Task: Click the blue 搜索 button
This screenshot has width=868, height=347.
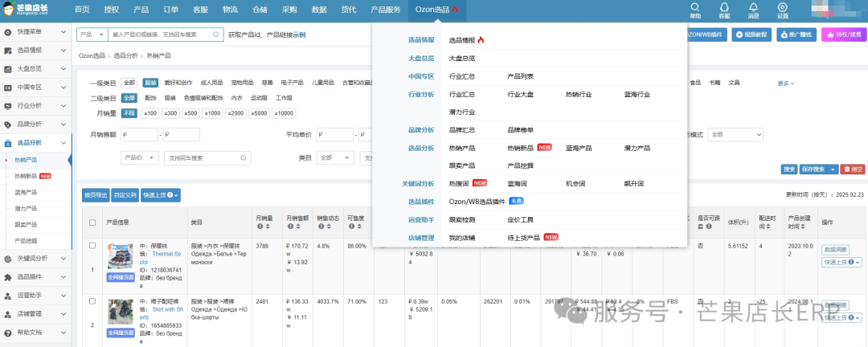Action: [789, 169]
